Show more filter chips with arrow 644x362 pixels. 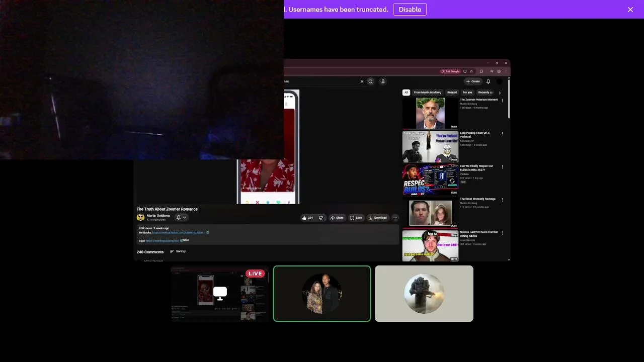point(500,93)
